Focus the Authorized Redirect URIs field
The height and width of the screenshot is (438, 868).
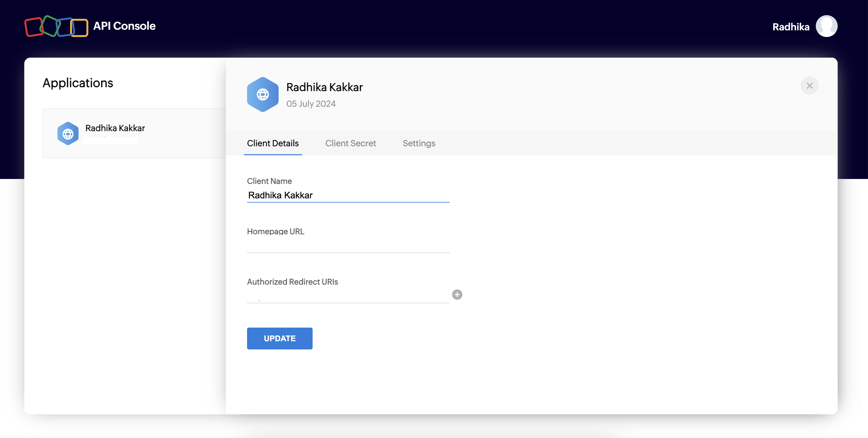(x=348, y=296)
